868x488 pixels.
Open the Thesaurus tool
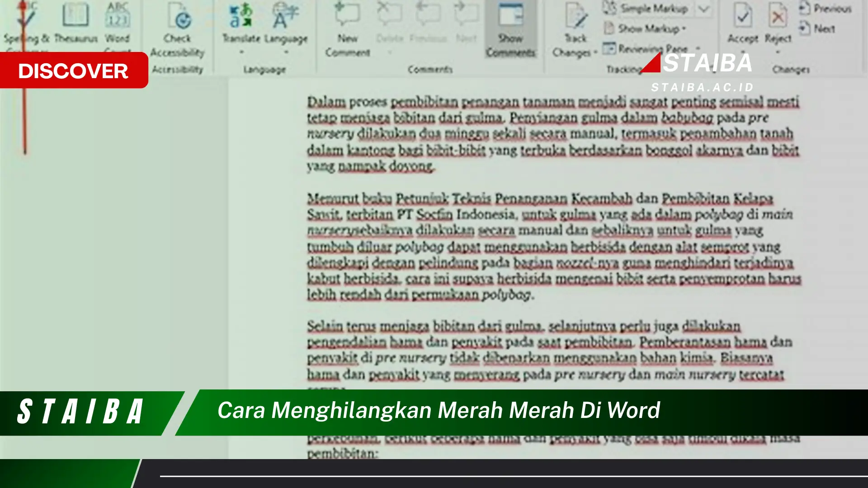[75, 22]
